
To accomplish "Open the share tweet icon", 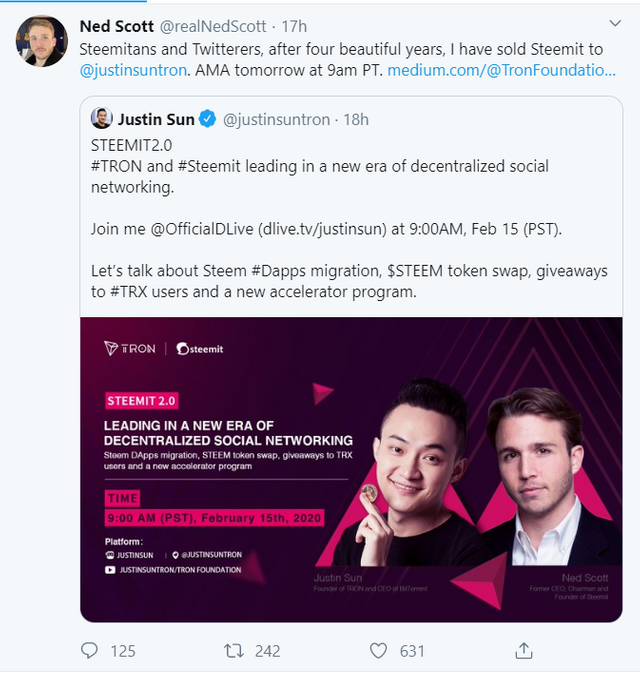I will (523, 651).
